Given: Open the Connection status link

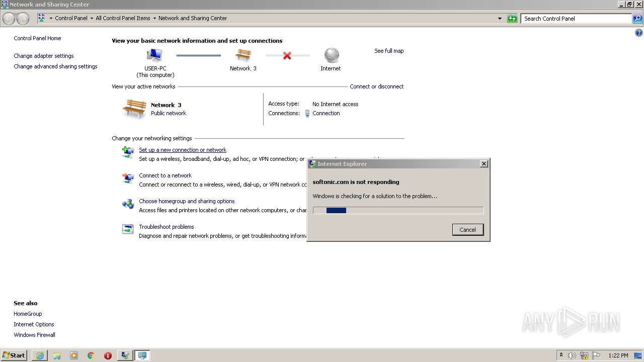Looking at the screenshot, I should point(326,113).
